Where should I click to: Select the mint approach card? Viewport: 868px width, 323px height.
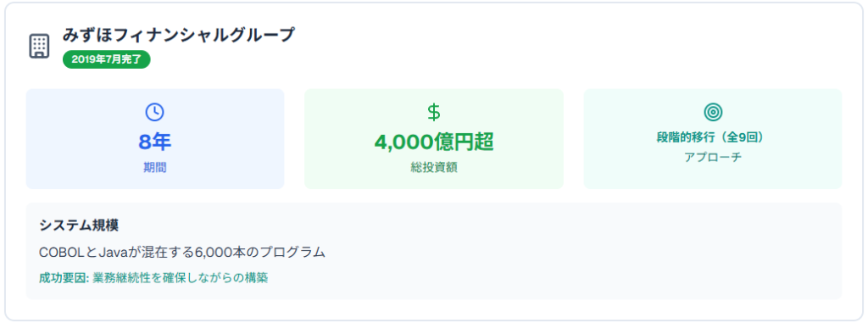click(713, 139)
